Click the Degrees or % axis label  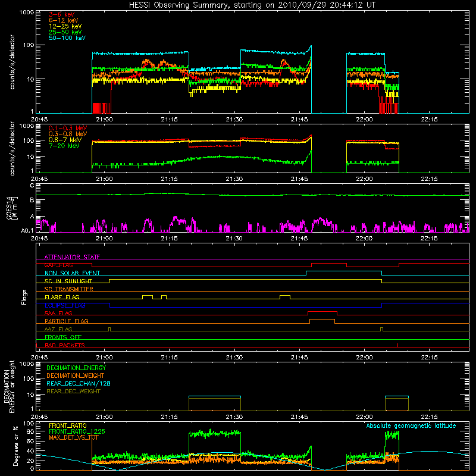pos(15,446)
